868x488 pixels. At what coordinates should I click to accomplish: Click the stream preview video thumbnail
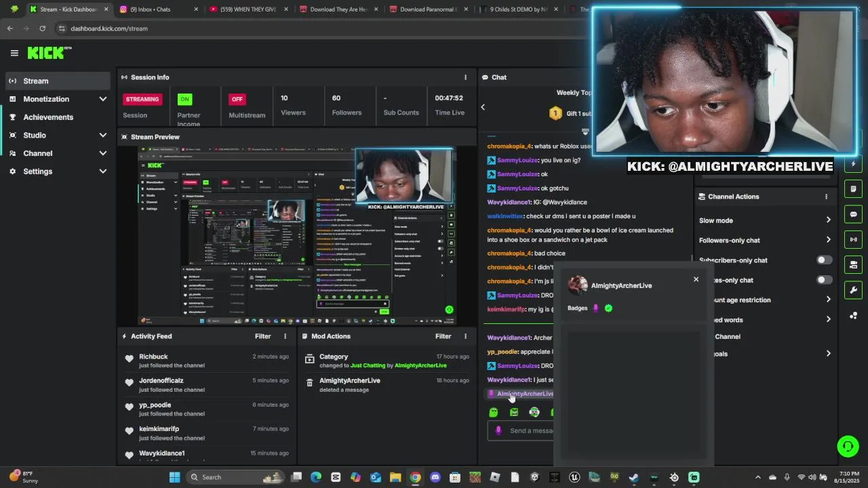click(x=297, y=236)
